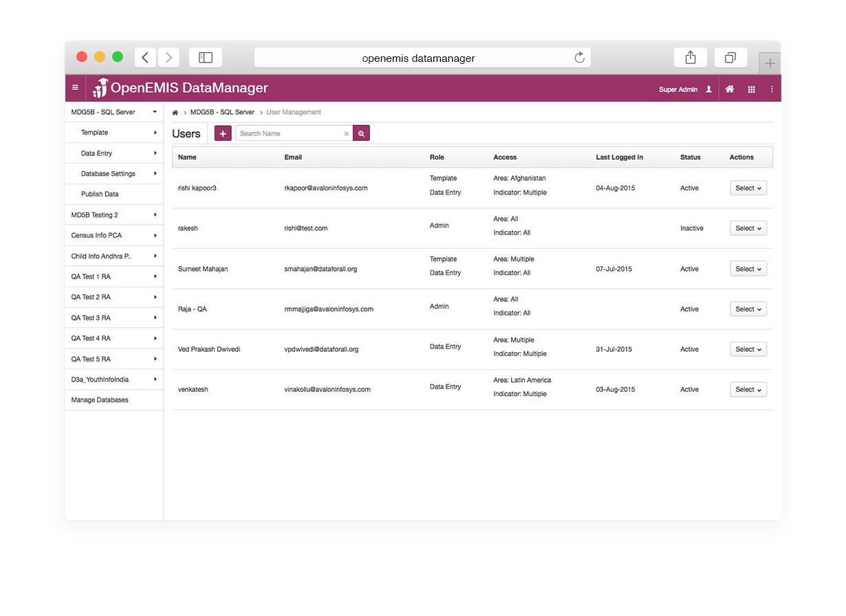846x616 pixels.
Task: Collapse the MDG5B - SQL Server database menu
Action: 114,112
